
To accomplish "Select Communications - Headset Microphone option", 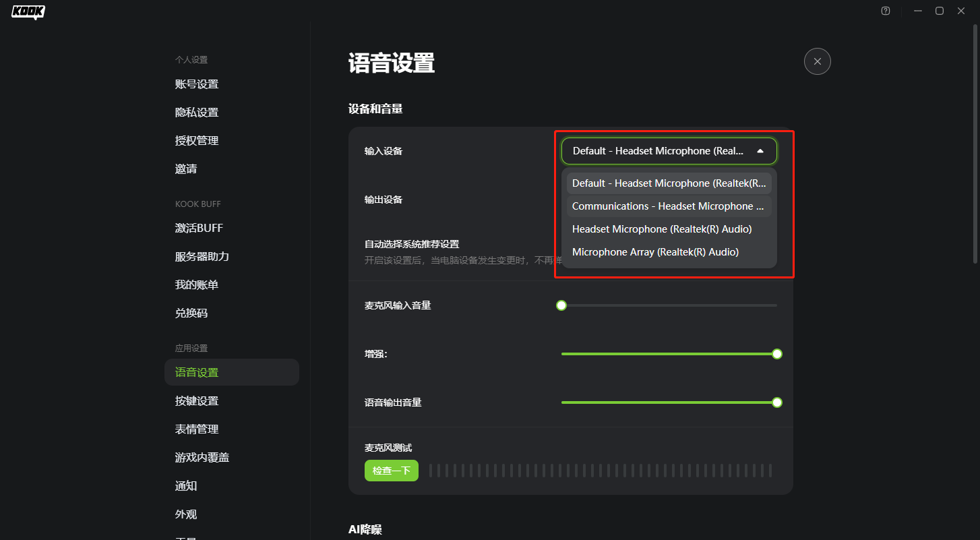I will 669,206.
